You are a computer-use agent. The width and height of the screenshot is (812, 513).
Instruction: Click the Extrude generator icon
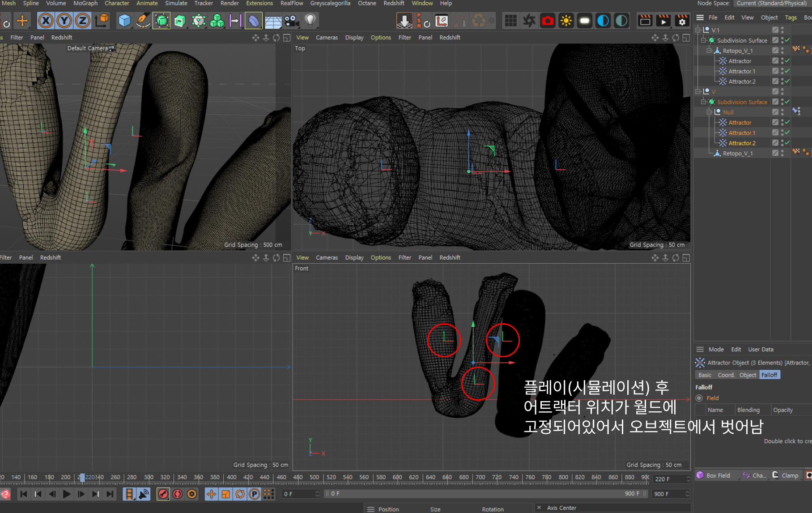[x=180, y=21]
